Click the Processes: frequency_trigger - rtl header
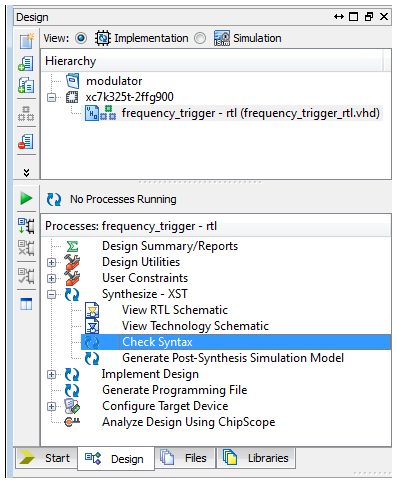The image size is (397, 483). (215, 226)
